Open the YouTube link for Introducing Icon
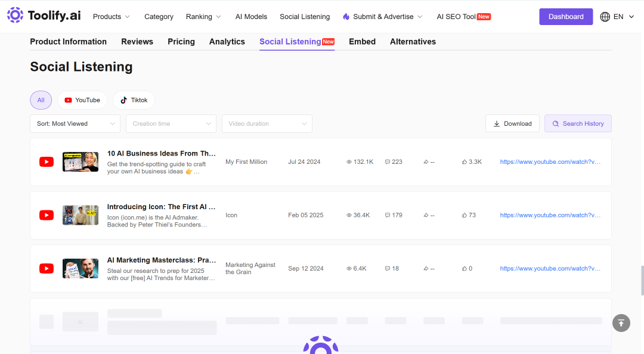The width and height of the screenshot is (644, 354). [550, 215]
